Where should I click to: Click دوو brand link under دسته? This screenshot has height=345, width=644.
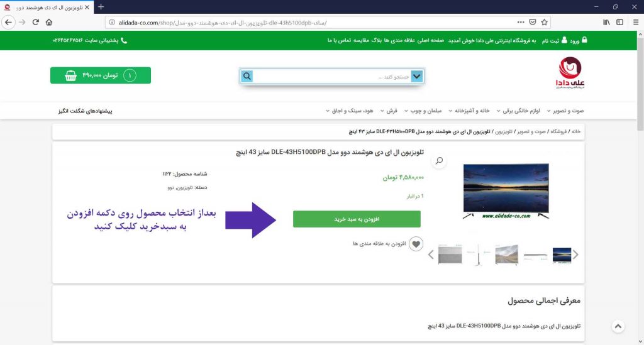pos(171,187)
